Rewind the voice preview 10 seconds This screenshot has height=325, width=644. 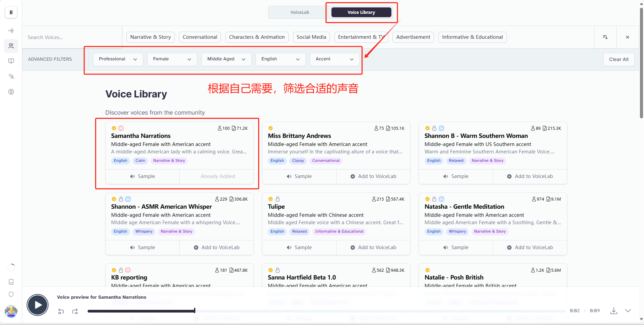pos(61,311)
